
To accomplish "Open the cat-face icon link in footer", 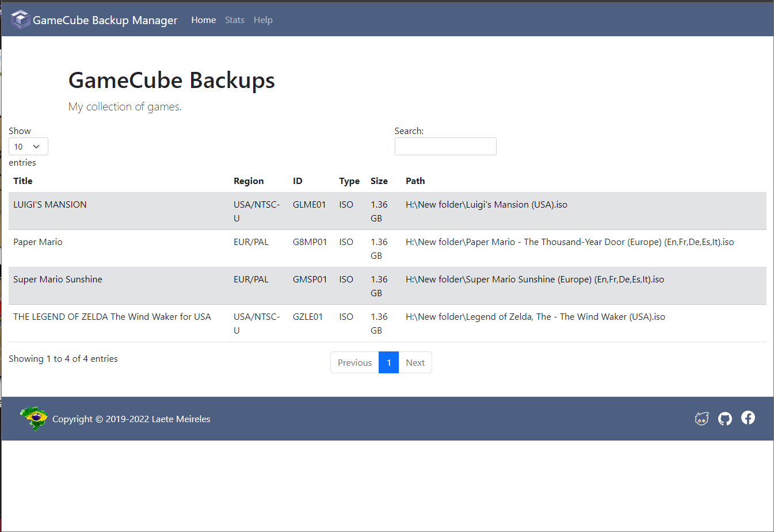I will 701,419.
